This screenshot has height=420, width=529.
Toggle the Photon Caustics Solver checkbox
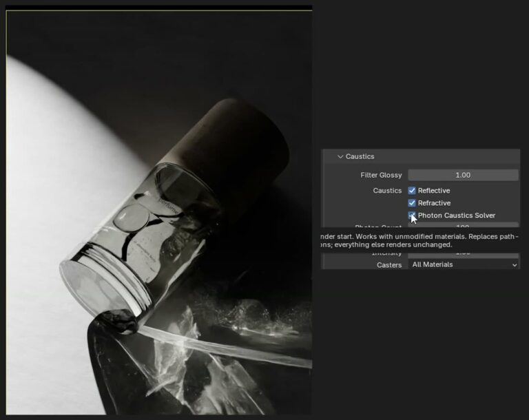click(x=412, y=216)
